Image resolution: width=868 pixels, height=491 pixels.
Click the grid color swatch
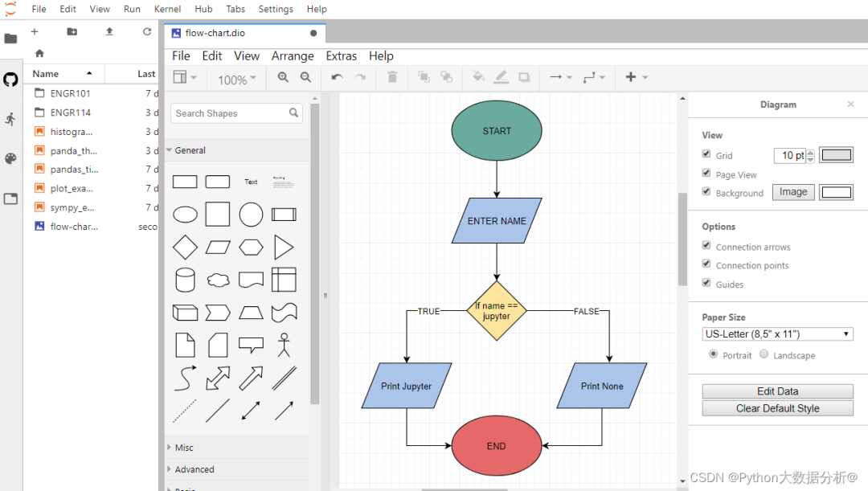[836, 155]
